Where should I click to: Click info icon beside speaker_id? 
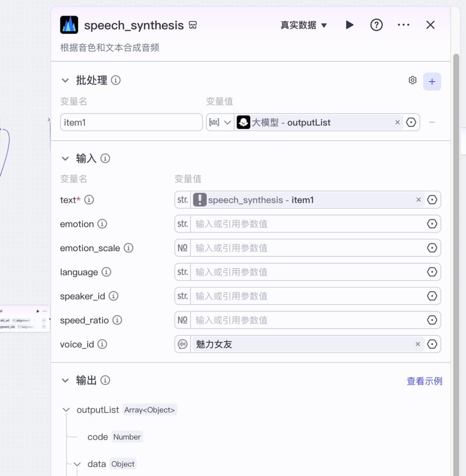[x=113, y=296]
